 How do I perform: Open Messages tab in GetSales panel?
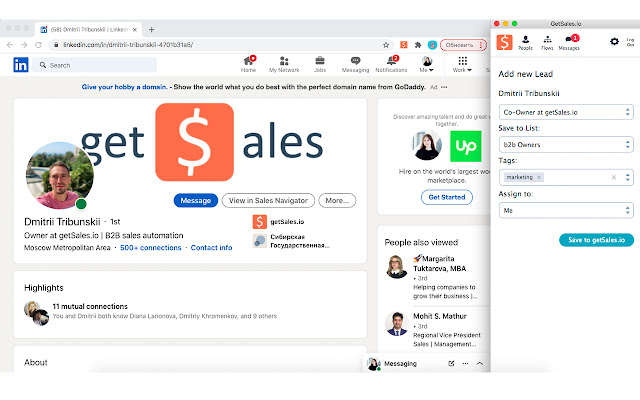tap(569, 43)
